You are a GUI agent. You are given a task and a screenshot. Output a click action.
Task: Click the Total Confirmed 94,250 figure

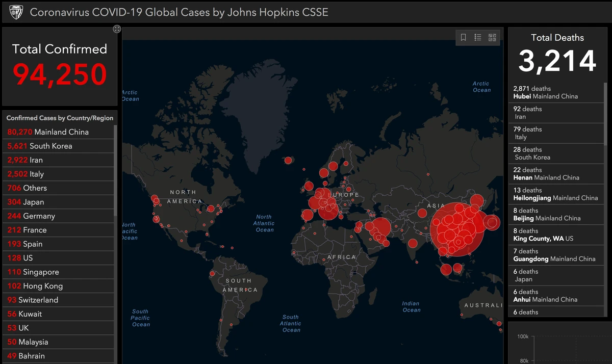point(60,74)
